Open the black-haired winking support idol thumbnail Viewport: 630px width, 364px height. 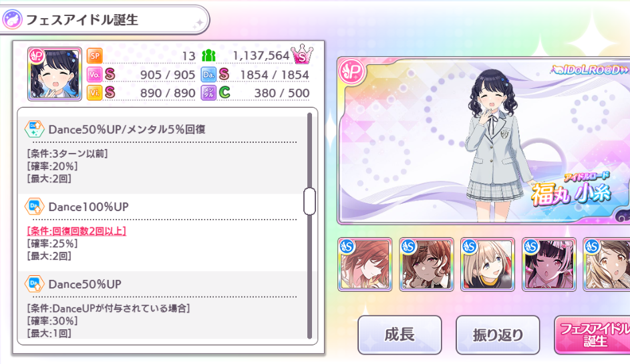click(x=549, y=264)
